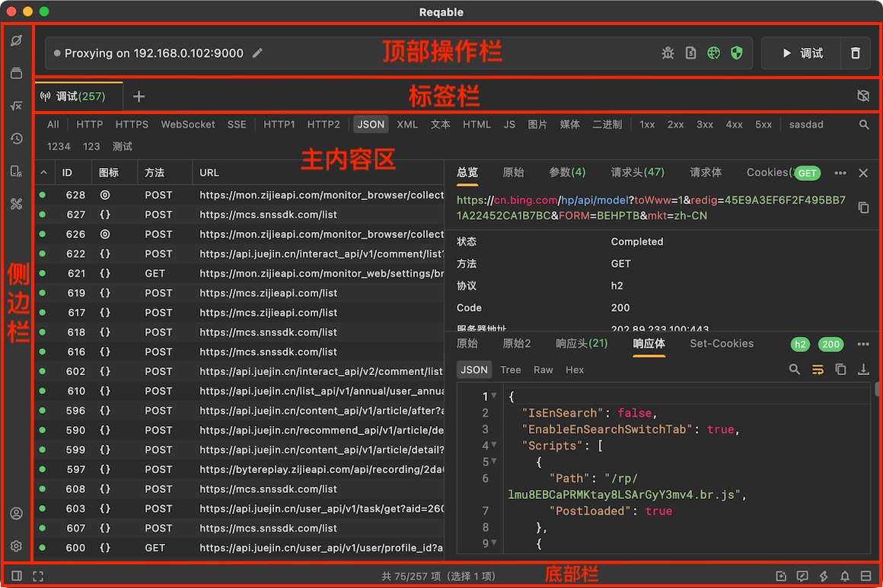The image size is (883, 588).
Task: Switch the response view to Tree
Action: (510, 370)
